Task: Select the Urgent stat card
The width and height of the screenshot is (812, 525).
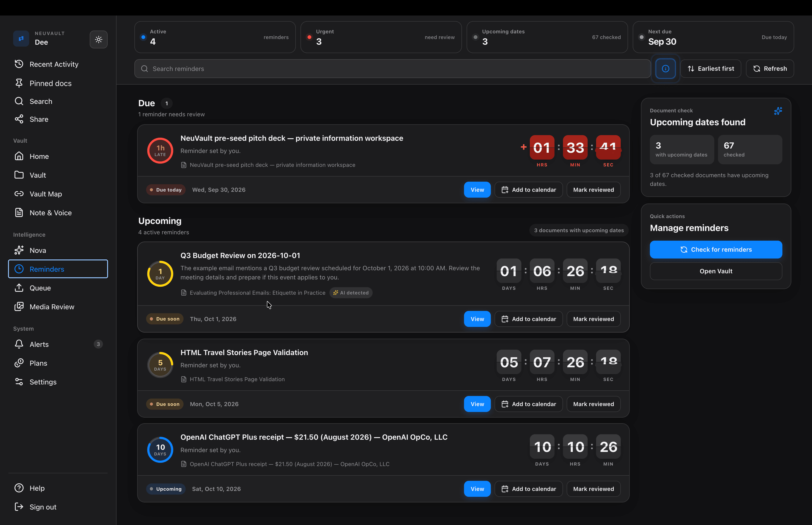Action: point(381,37)
